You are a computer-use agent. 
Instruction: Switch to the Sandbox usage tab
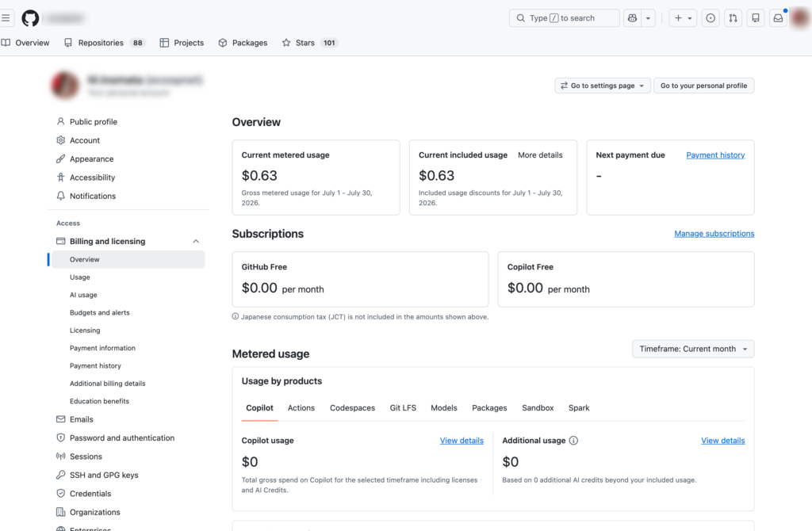[538, 408]
